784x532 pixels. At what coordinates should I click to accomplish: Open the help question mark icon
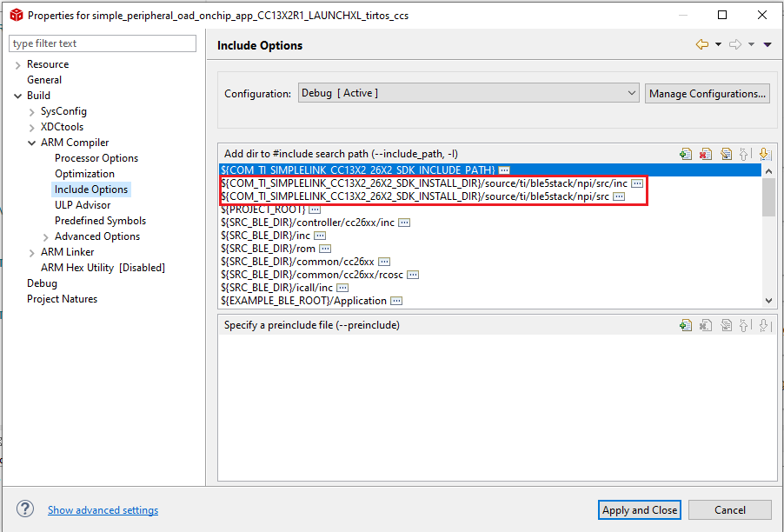[25, 509]
